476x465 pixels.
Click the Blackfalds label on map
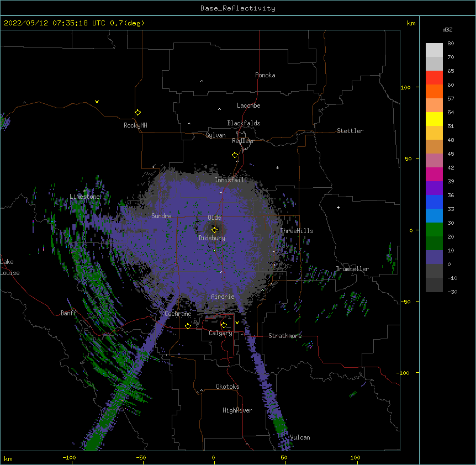[244, 123]
